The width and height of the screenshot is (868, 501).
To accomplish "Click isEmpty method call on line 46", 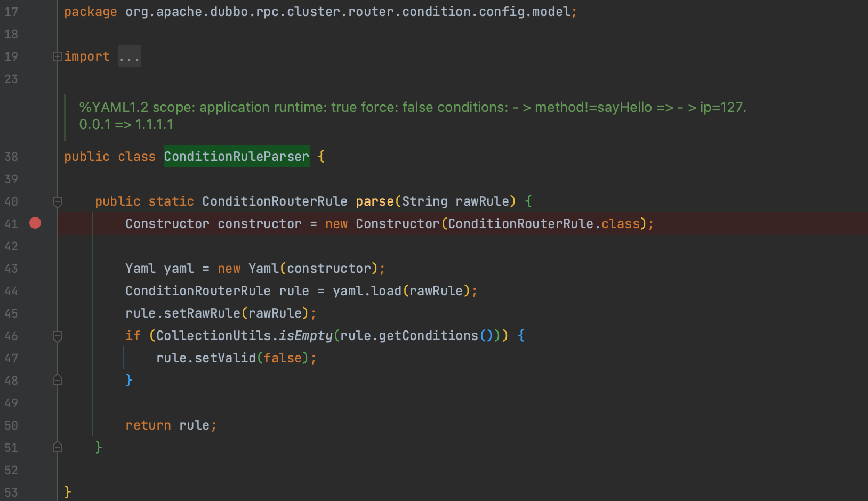I will 306,336.
